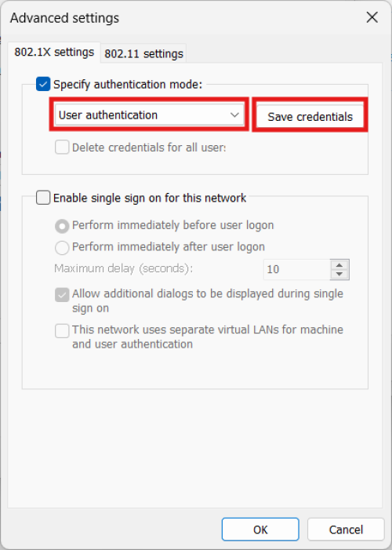This screenshot has height=550, width=392.
Task: Click the Specify authentication mode label
Action: tap(128, 85)
